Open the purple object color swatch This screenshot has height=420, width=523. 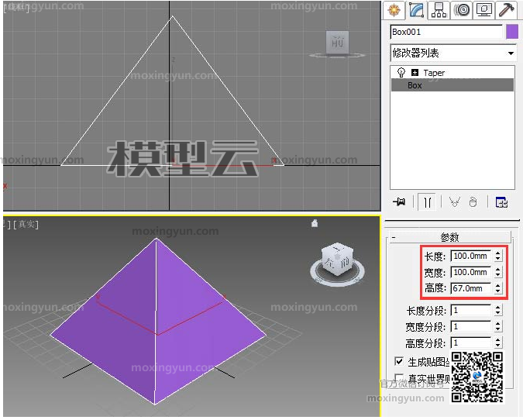[x=512, y=32]
